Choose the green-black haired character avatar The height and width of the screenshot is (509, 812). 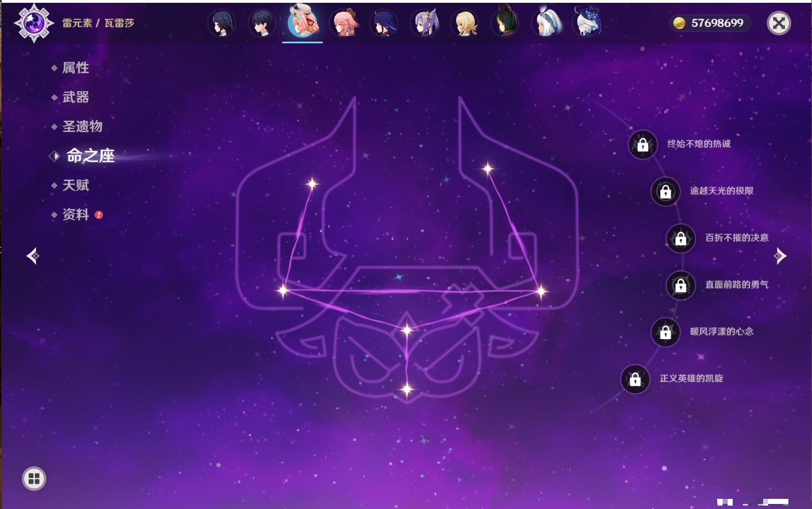pyautogui.click(x=505, y=22)
